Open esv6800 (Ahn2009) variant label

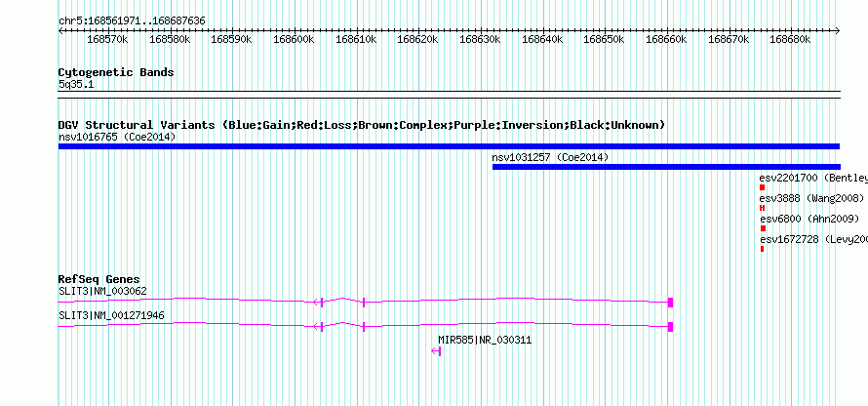809,219
